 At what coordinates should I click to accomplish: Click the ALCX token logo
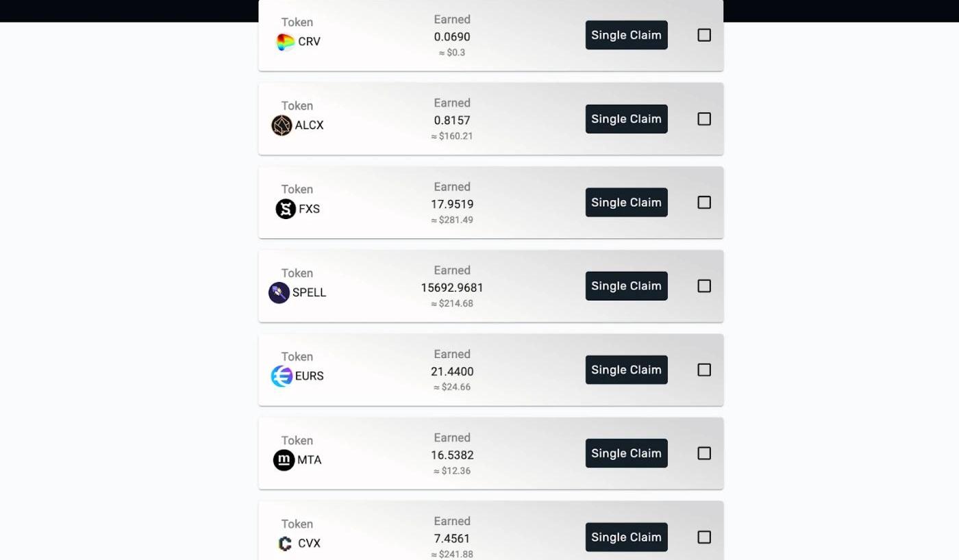click(x=282, y=125)
